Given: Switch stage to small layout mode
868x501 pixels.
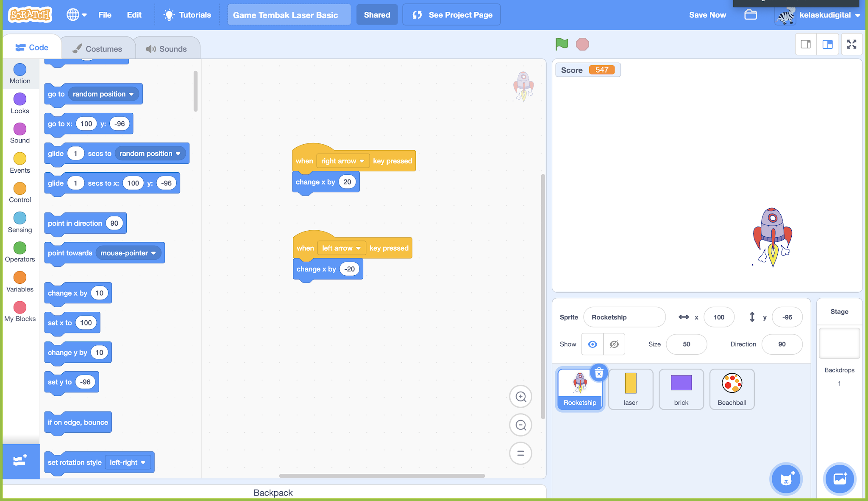Looking at the screenshot, I should (x=806, y=44).
